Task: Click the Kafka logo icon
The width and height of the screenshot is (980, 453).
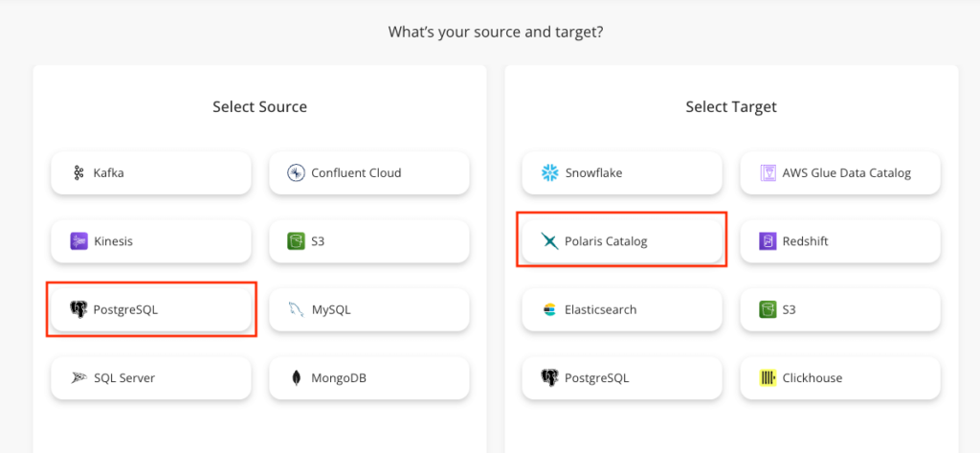Action: point(78,172)
